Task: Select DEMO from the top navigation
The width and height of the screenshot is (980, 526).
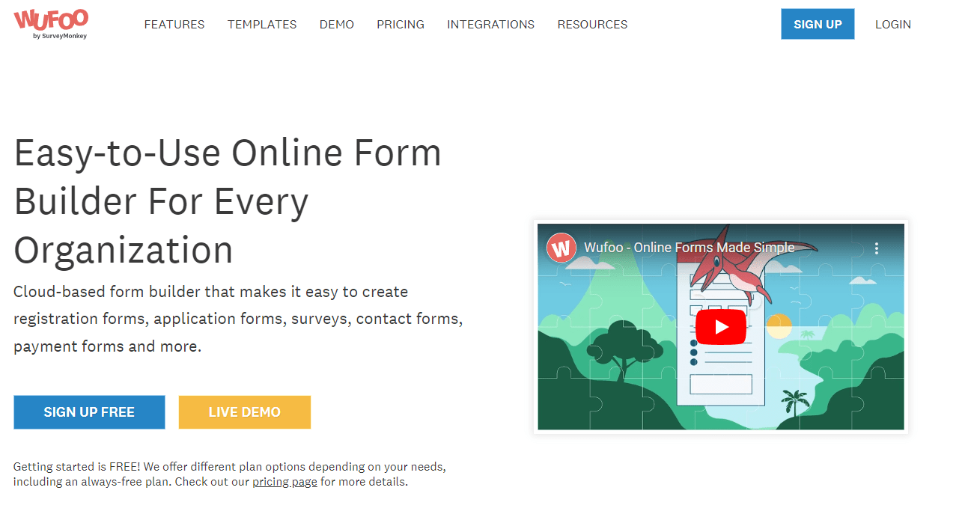Action: pos(336,24)
